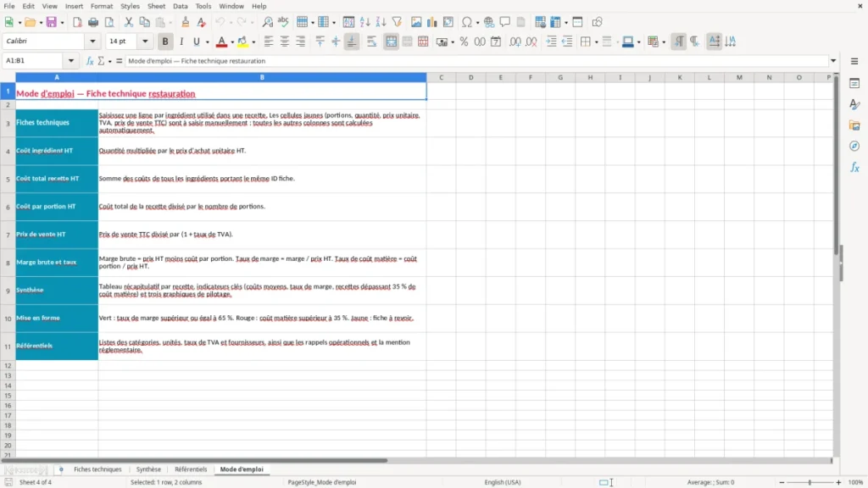This screenshot has height=488, width=868.
Task: Click the Clone formatting paintbrush icon
Action: coord(186,22)
